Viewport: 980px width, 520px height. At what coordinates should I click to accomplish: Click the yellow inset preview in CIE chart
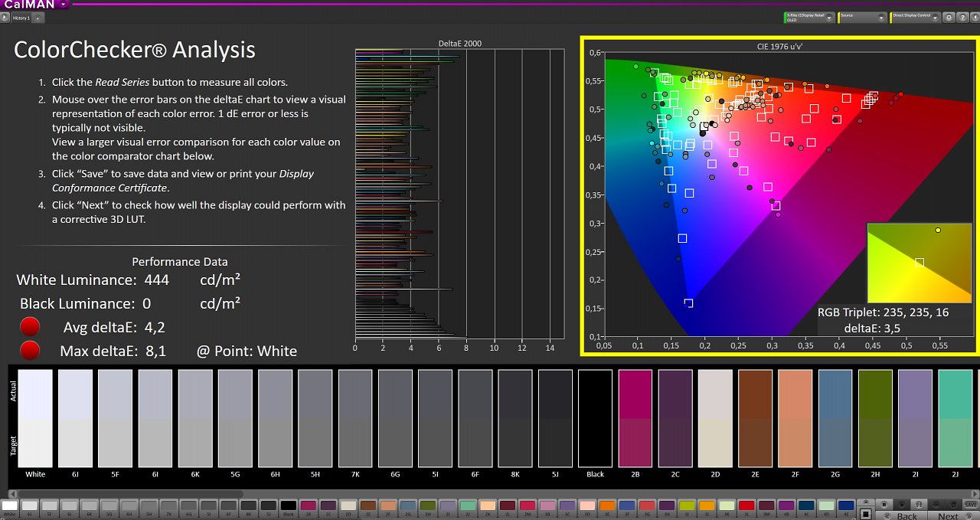[919, 263]
